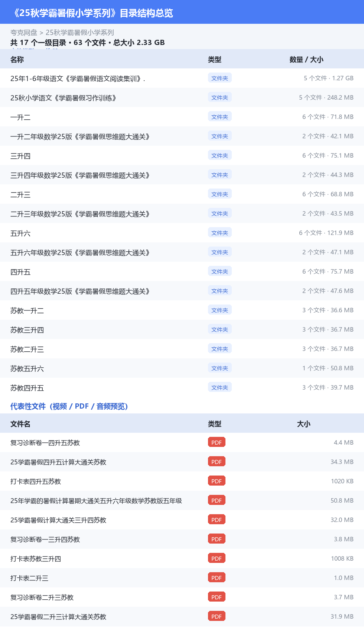Click the 25秋学霸暑假小学系列 breadcrumb item
Screen dimensions: 364x638
79,33
